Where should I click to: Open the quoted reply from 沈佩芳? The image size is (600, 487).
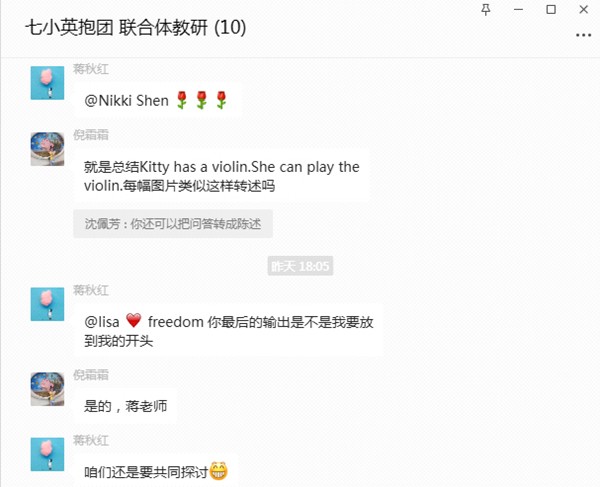[173, 224]
